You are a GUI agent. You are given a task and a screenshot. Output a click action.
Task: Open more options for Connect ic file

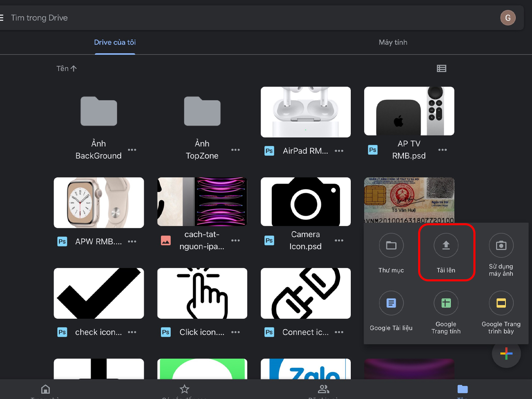point(339,332)
